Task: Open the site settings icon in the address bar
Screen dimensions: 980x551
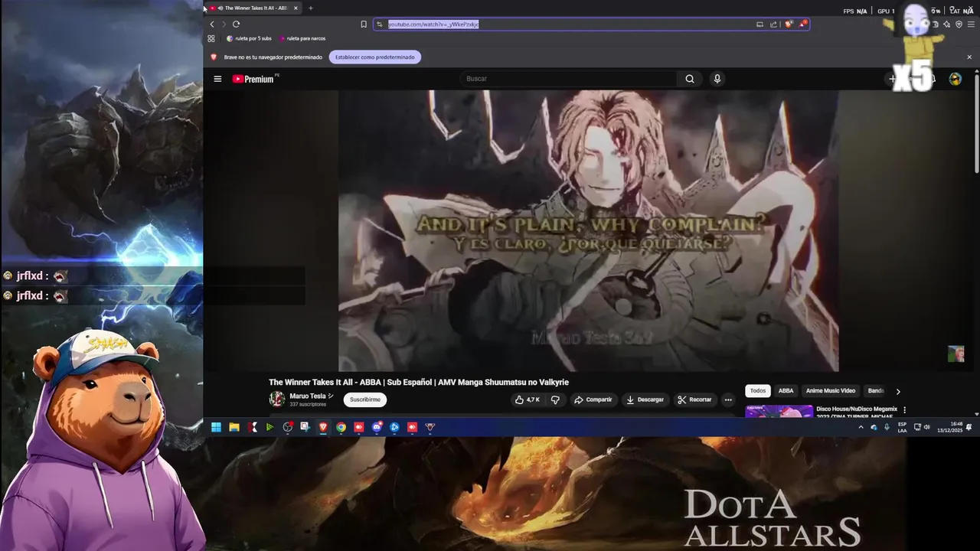Action: [x=379, y=24]
